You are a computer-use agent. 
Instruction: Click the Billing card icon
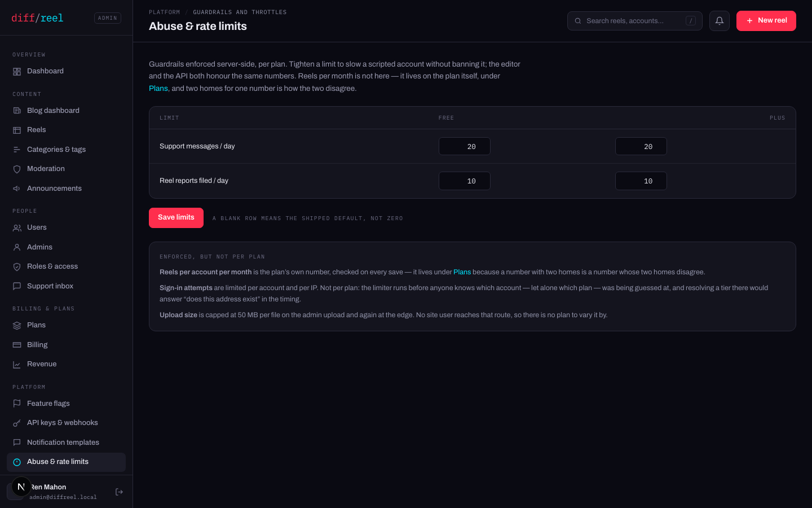click(17, 345)
